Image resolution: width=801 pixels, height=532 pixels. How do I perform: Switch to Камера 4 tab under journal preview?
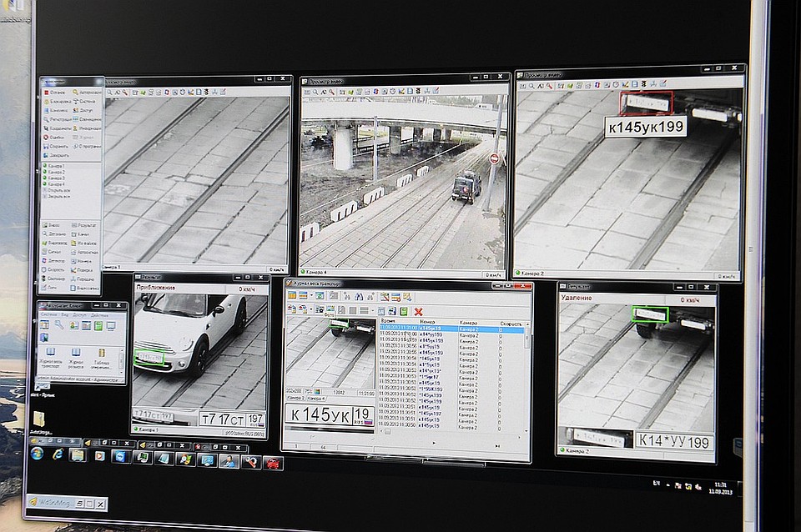[315, 398]
